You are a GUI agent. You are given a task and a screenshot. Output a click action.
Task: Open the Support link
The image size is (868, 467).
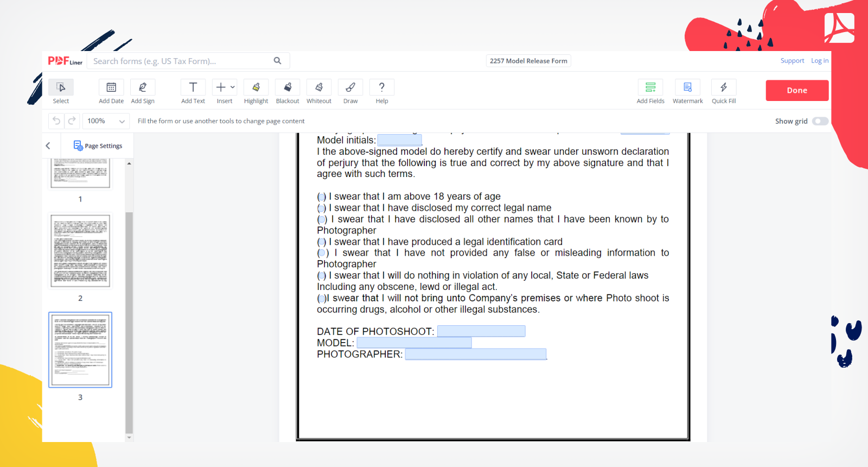coord(792,61)
